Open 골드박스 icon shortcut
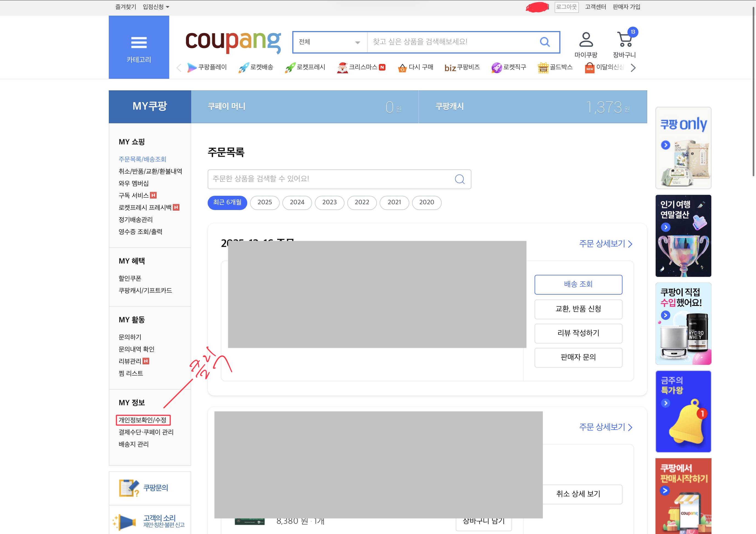Screen dimensions: 756x534 543,68
